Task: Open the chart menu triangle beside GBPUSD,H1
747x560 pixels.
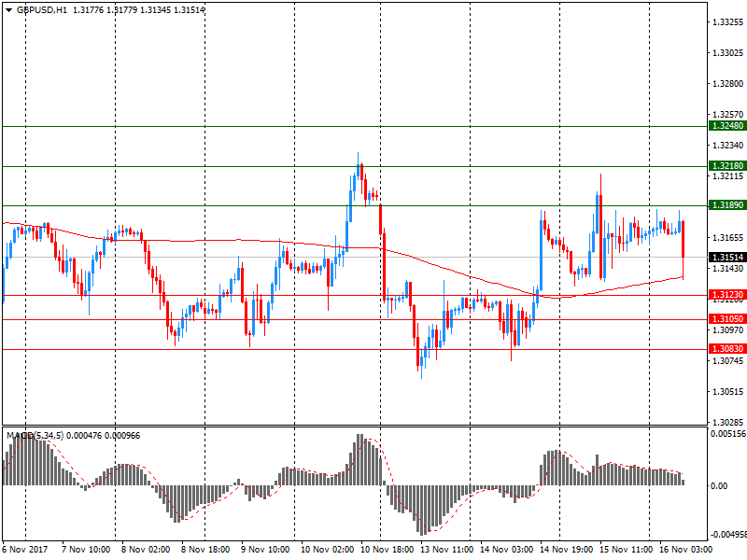Action: tap(8, 10)
